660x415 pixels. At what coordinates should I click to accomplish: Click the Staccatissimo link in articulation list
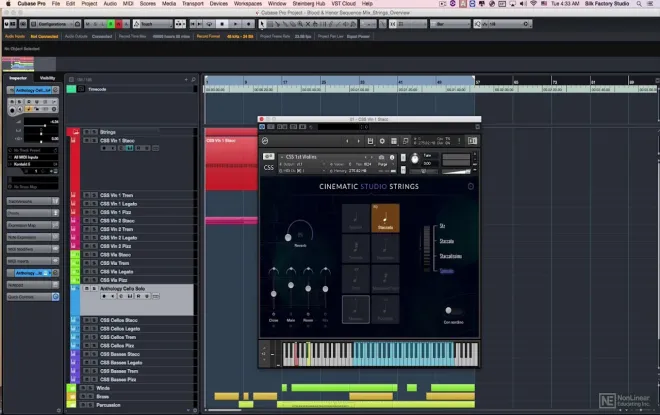pos(450,256)
